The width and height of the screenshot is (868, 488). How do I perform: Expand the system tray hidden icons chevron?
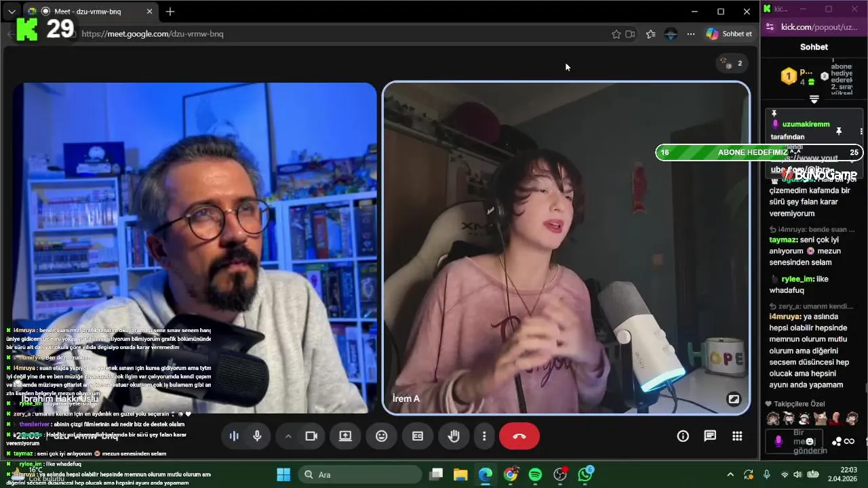click(x=730, y=474)
